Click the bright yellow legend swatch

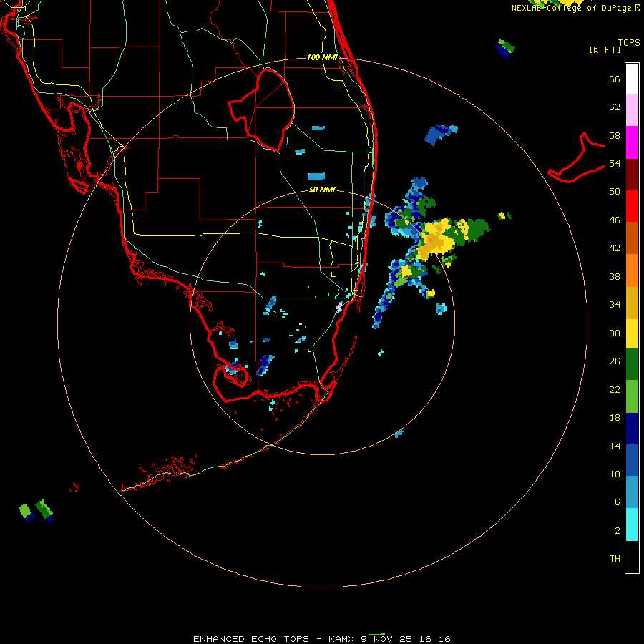(632, 333)
